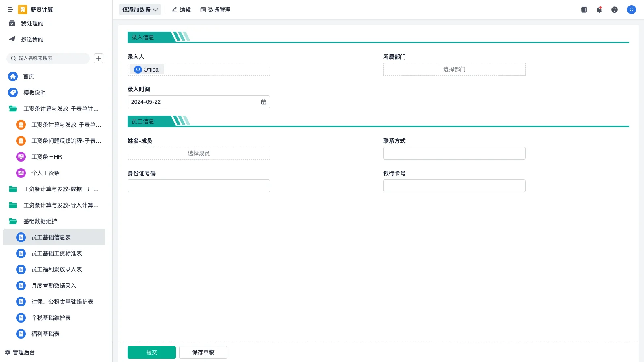Click the purple icon of 个人工资条
The width and height of the screenshot is (644, 362).
21,173
